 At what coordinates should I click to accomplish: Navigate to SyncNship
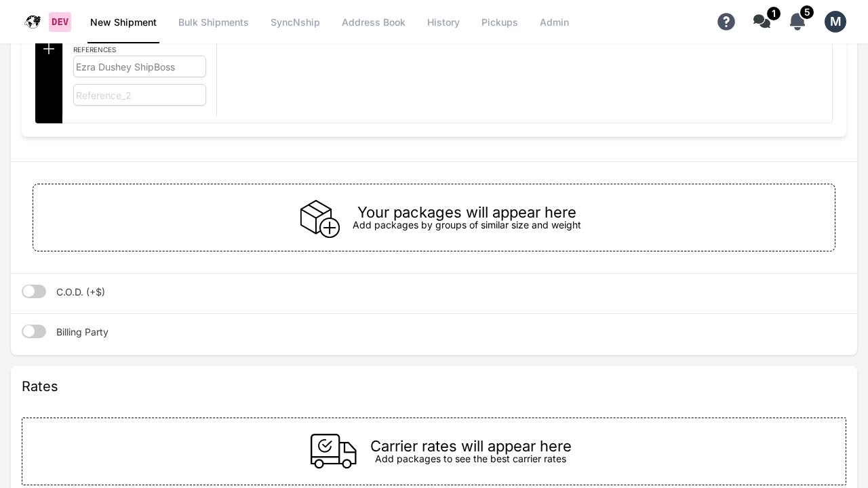[x=295, y=22]
